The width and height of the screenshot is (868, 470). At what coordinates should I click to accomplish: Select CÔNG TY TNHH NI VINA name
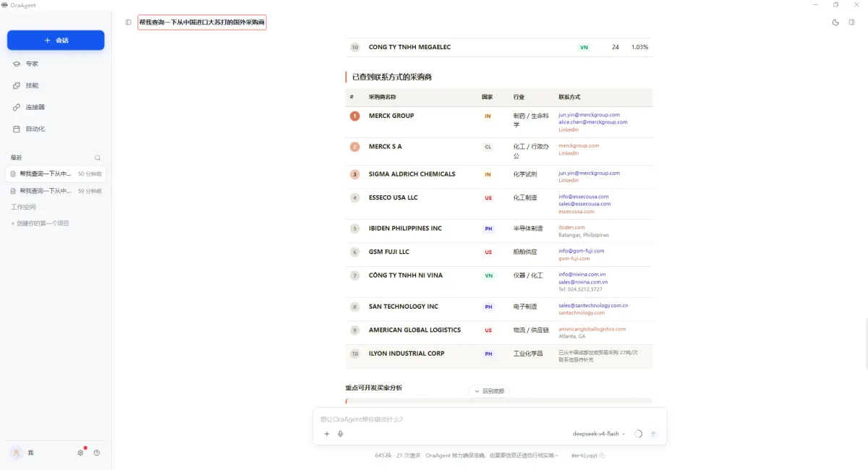click(406, 275)
